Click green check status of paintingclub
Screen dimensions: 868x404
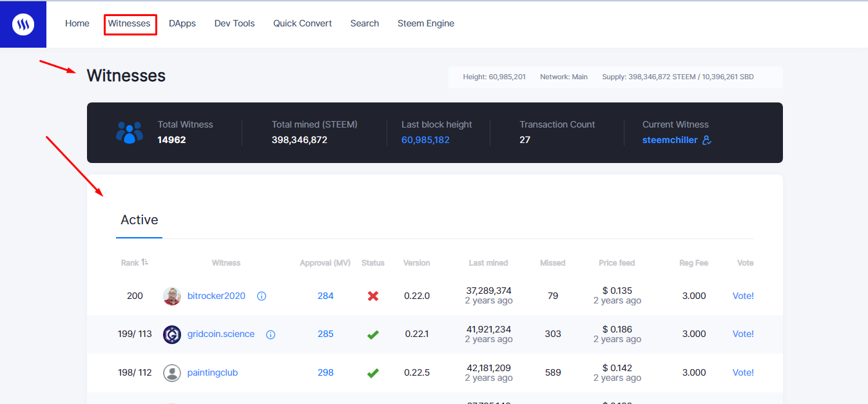(372, 373)
